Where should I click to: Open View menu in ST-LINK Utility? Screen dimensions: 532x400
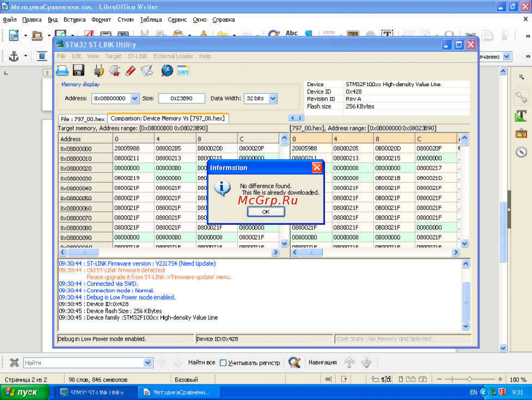tap(93, 56)
